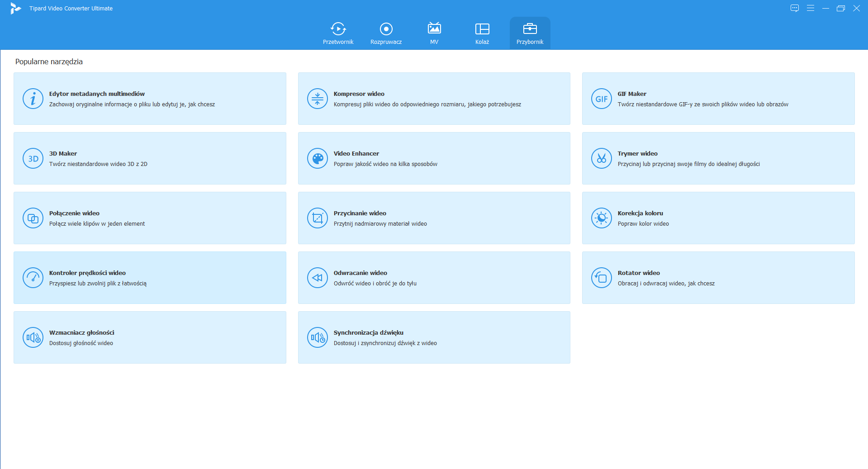Viewport: 868px width, 469px height.
Task: Open the feedback message icon in title bar
Action: 795,8
